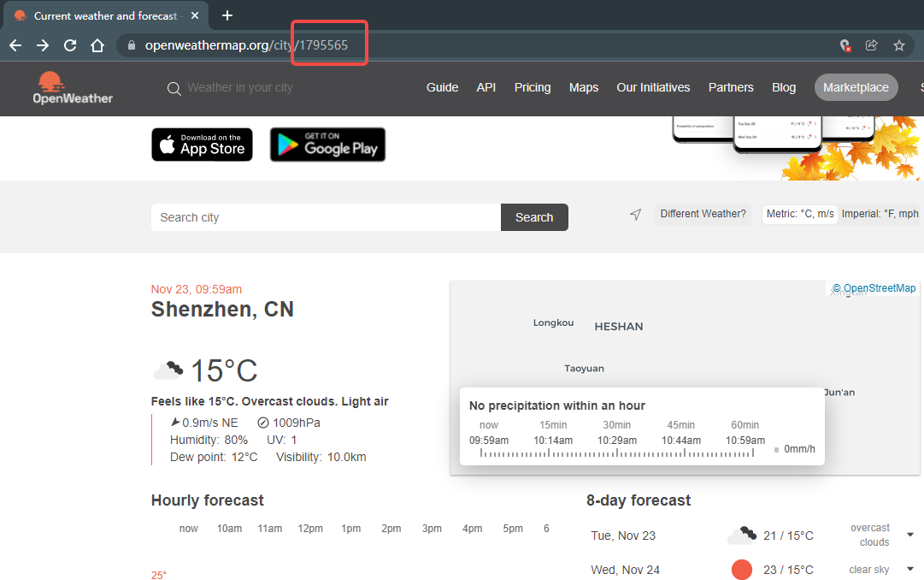Reload the page with the refresh icon

coord(70,45)
